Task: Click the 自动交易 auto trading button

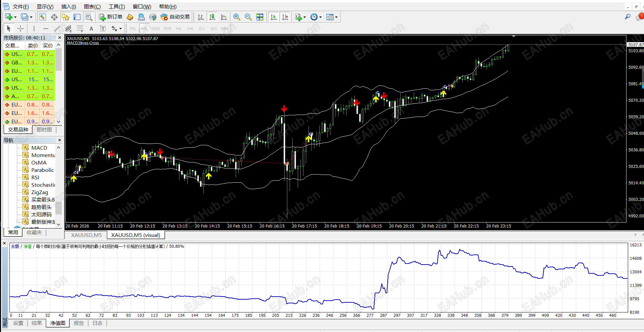Action: 175,17
